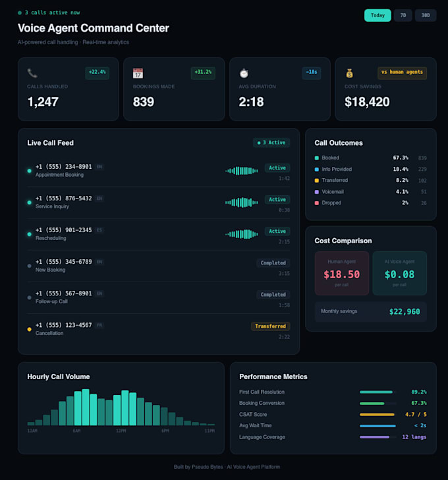
Task: Open the call from +1 (555) 567-8901
Action: (158, 297)
